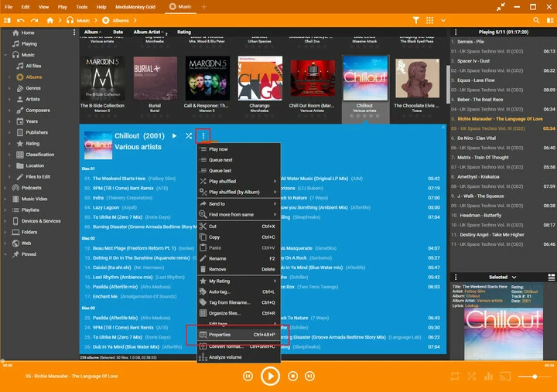Viewport: 557px width, 392px height.
Task: Sort by Rating column header
Action: point(184,32)
